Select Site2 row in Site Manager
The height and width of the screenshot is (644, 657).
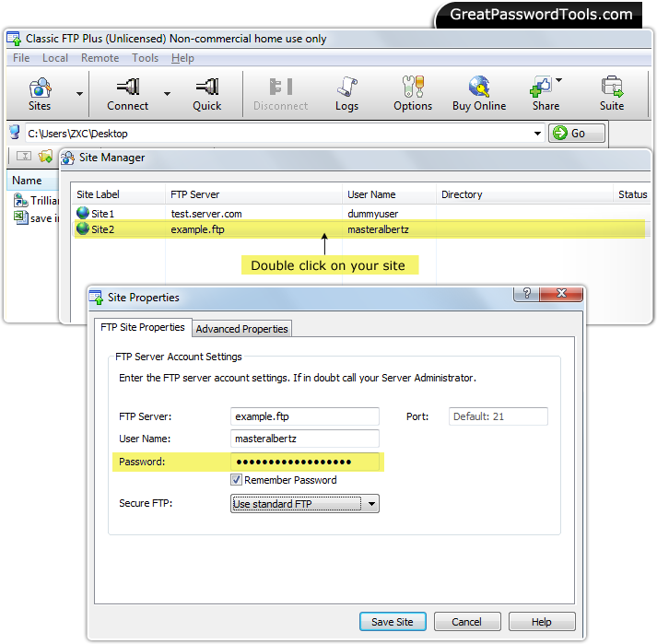click(360, 229)
